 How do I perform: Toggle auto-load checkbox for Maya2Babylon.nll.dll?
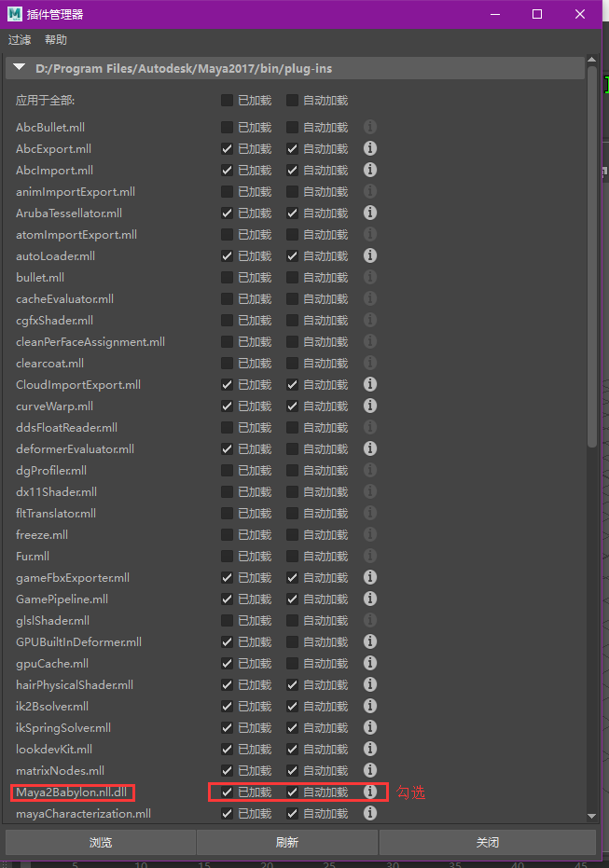click(x=293, y=792)
